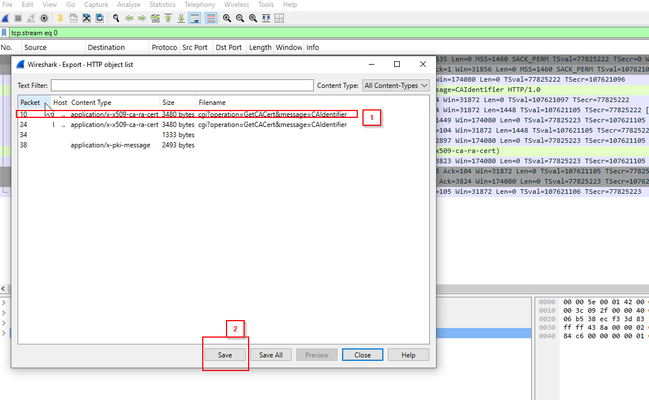Click the Dst Port column header
Screen dimensions: 649x400
(x=230, y=47)
